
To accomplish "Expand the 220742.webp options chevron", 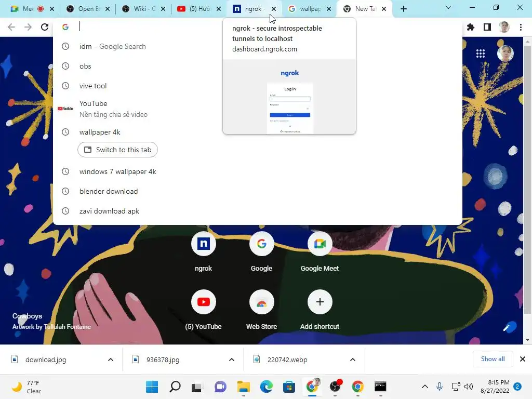I will pyautogui.click(x=353, y=360).
